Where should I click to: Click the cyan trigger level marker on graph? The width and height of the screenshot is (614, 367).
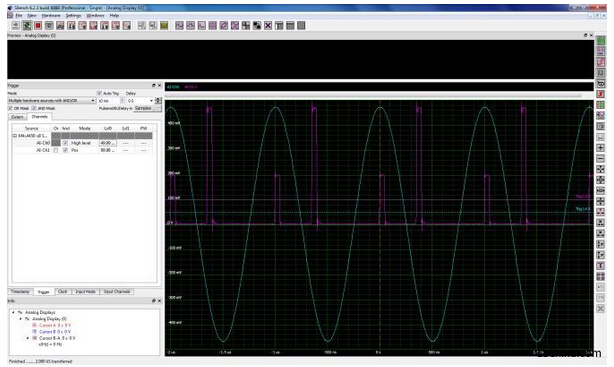coord(583,209)
